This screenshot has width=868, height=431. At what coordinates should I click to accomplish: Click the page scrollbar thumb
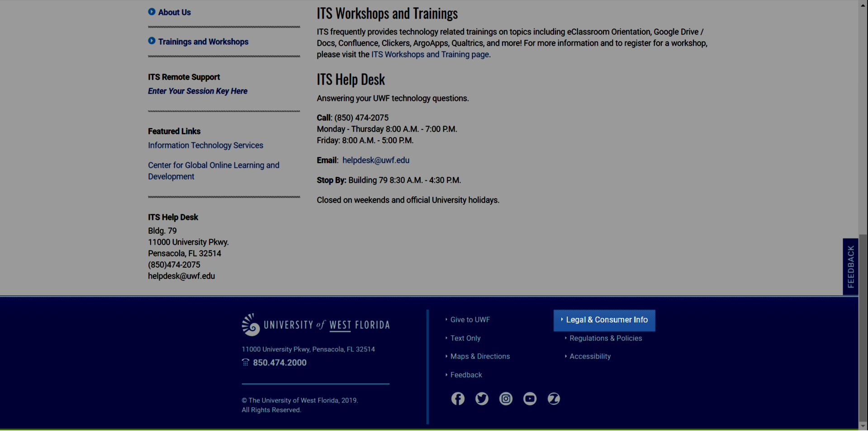click(863, 328)
